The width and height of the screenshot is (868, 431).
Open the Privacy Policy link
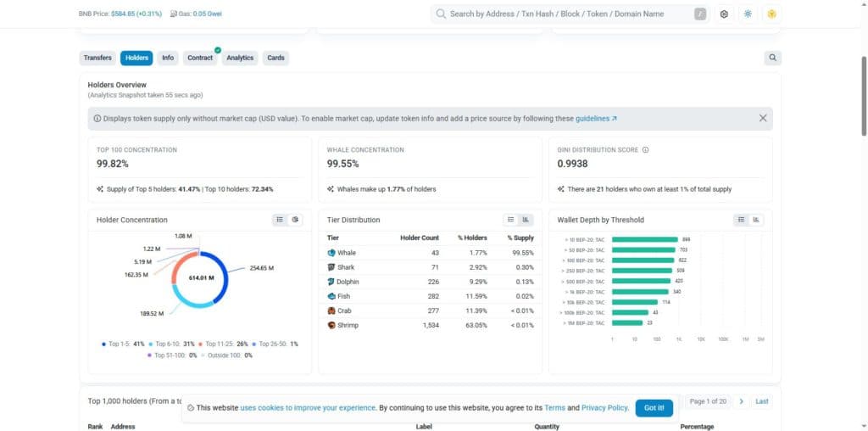click(x=604, y=408)
